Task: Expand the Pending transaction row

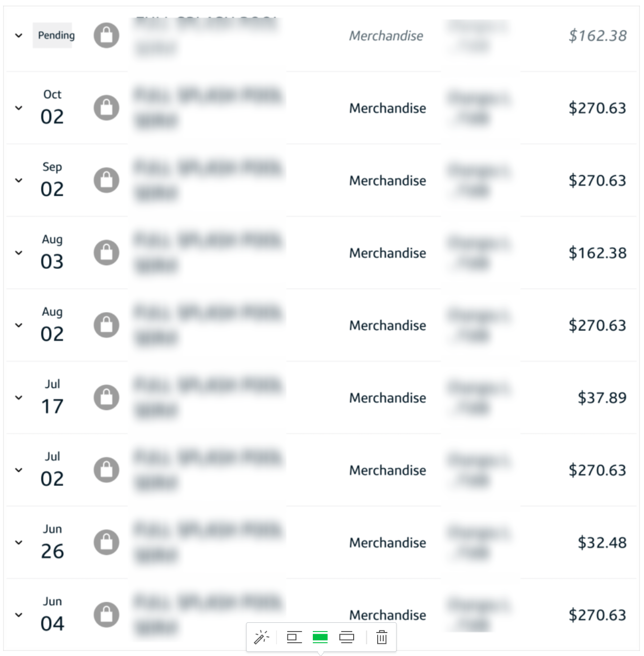Action: 19,36
